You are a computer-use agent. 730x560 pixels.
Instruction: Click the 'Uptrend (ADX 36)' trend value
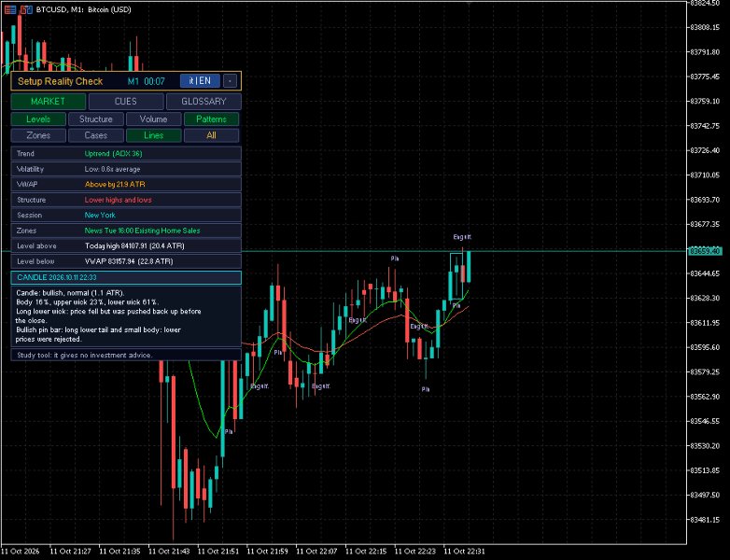[113, 154]
